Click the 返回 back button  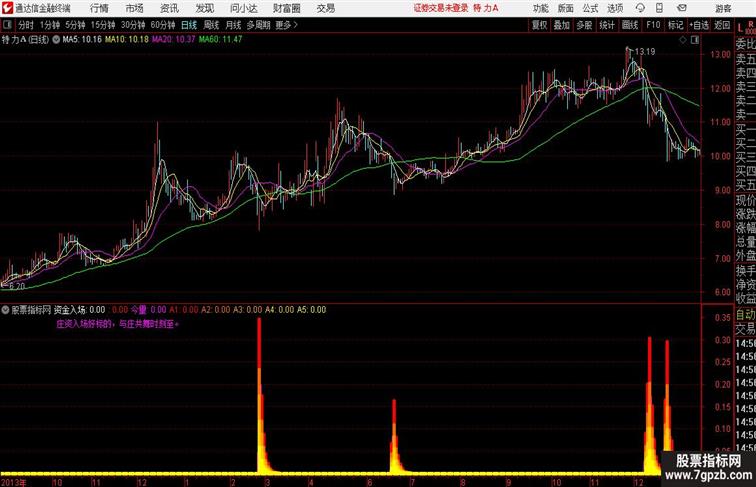point(722,25)
